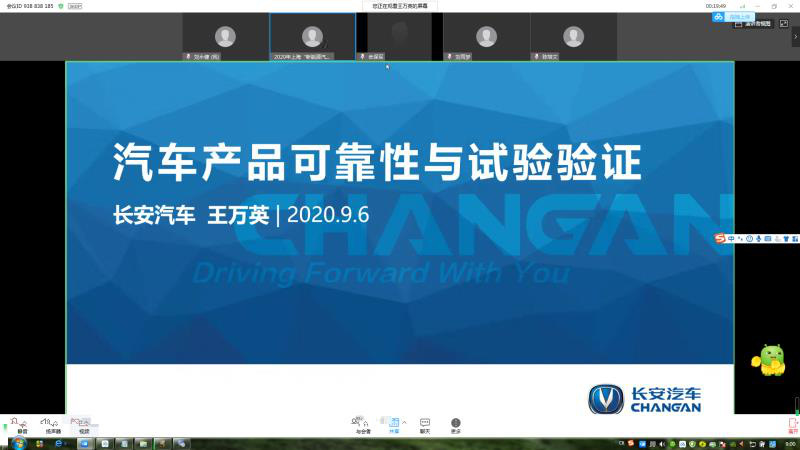Click the meeting duration timer
The height and width of the screenshot is (450, 800).
pyautogui.click(x=716, y=6)
